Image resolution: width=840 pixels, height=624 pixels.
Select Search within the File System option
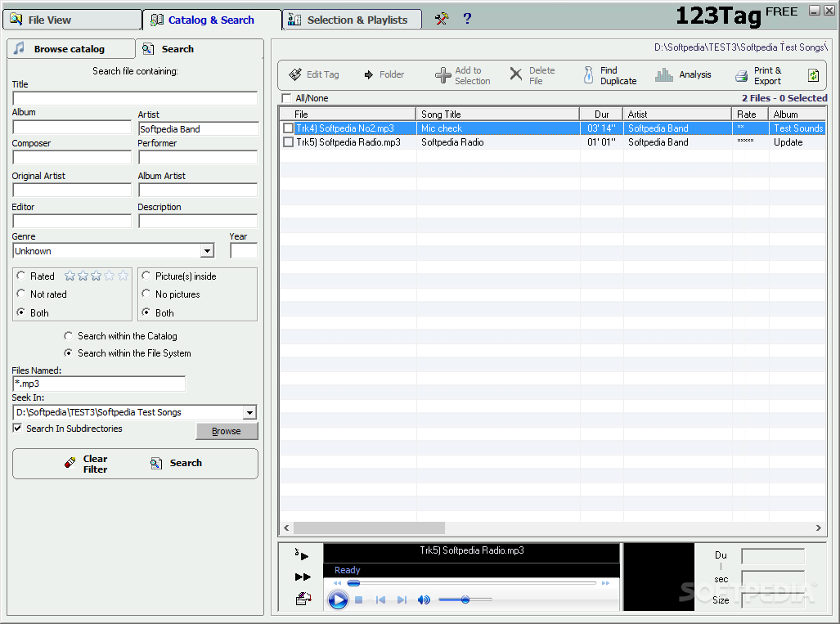68,353
